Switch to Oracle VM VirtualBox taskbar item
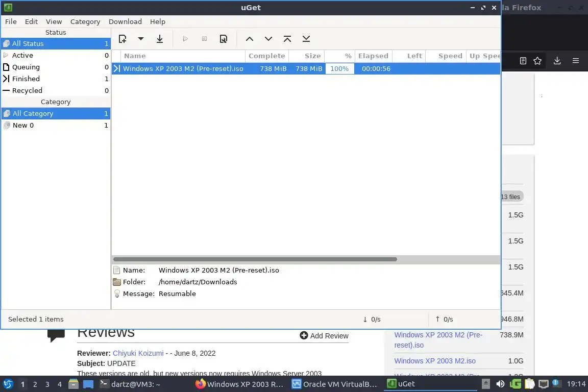This screenshot has width=588, height=392. (x=335, y=384)
